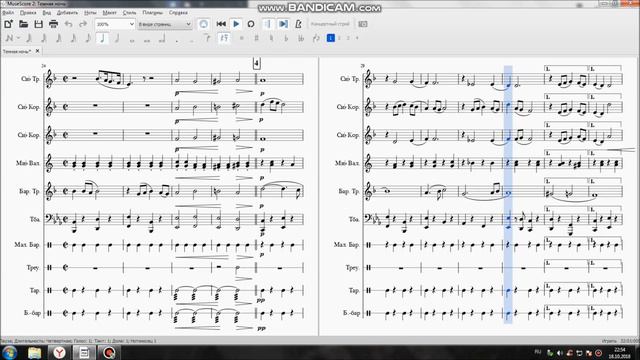Select the quarter note duration
640x360 pixels.
[102, 38]
